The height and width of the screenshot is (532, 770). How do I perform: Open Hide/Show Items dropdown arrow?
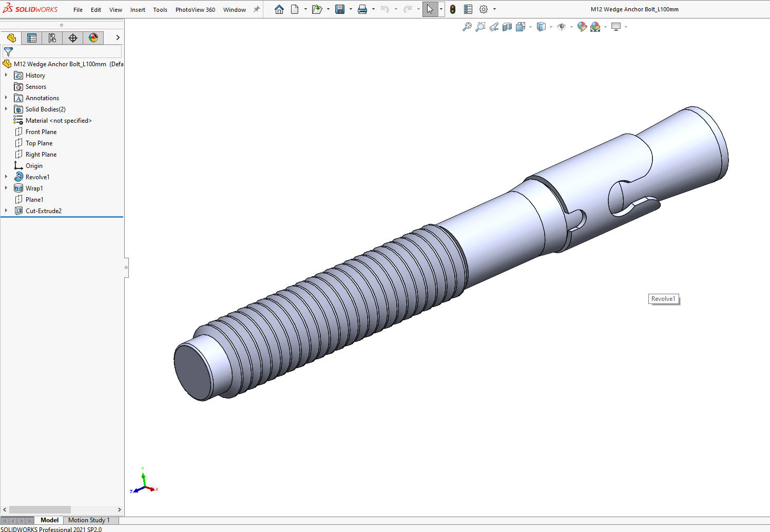click(x=571, y=27)
